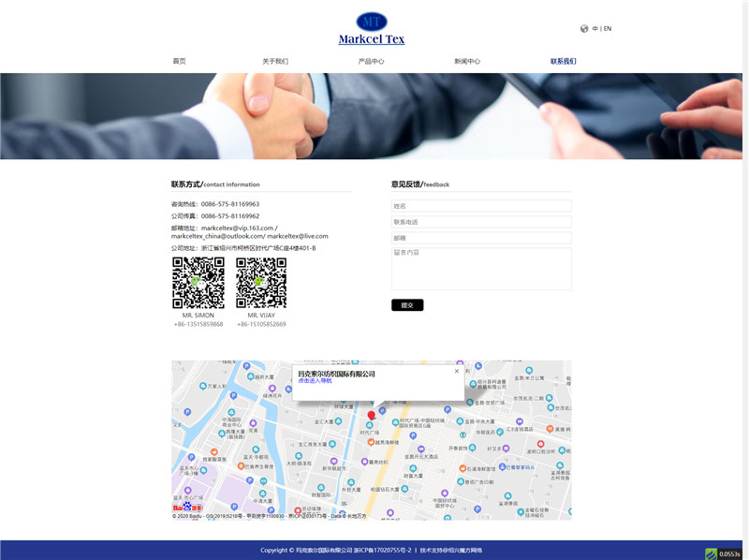Open the 产品中心 navigation item
The image size is (749, 560).
pyautogui.click(x=372, y=60)
